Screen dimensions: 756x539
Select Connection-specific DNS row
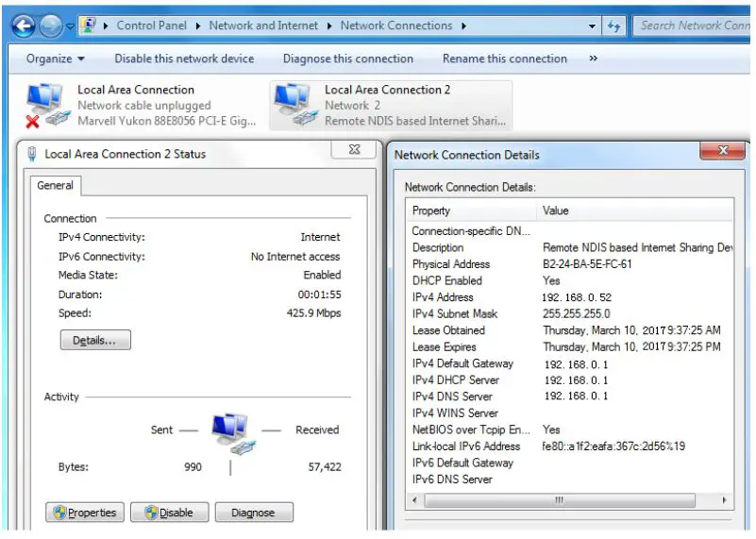(x=571, y=231)
